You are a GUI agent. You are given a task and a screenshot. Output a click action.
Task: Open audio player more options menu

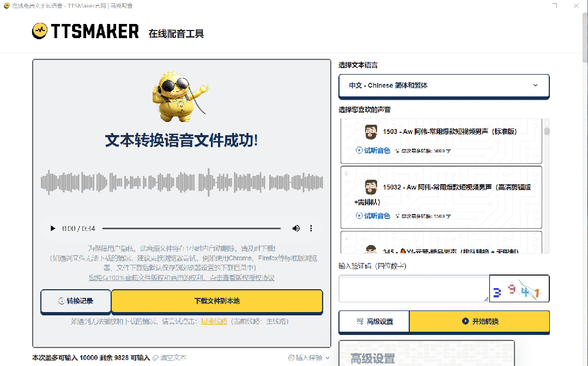click(x=311, y=228)
